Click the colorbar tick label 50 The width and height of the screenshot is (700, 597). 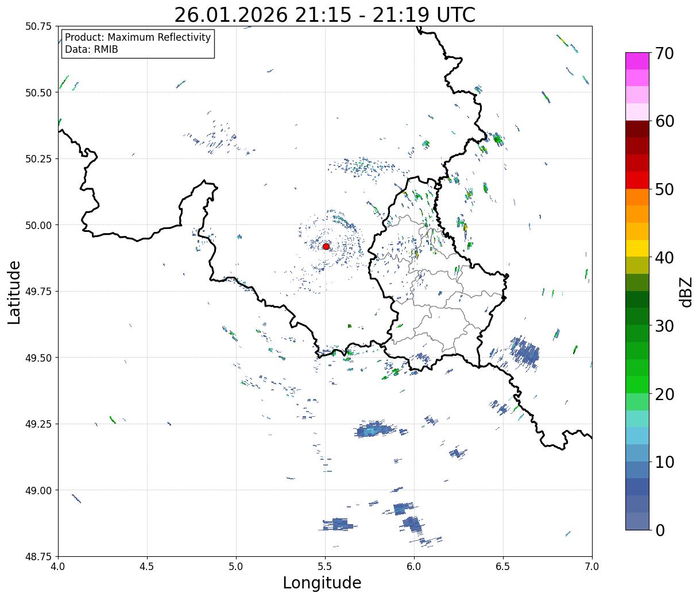click(664, 189)
